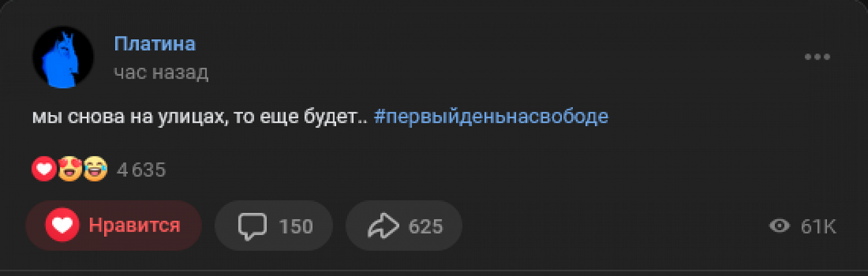Click the laughing tears reaction emoji

[95, 170]
